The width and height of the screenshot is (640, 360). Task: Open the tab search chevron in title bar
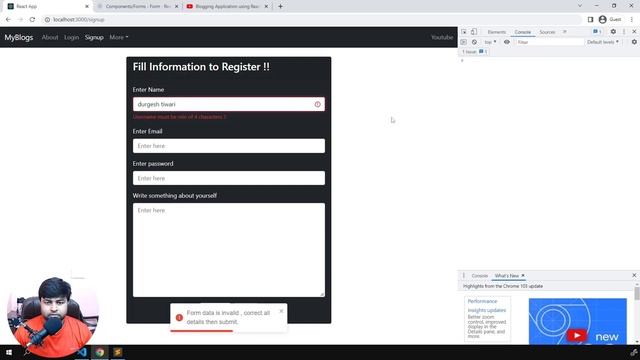pos(580,6)
